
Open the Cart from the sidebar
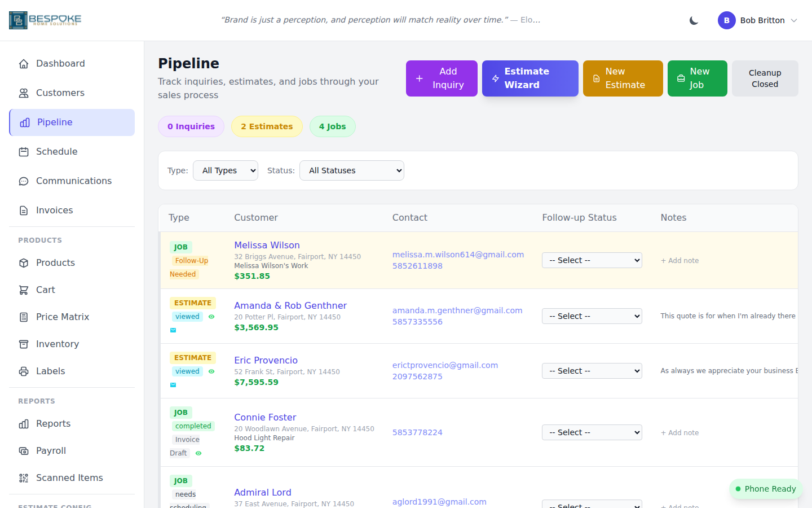point(23,290)
